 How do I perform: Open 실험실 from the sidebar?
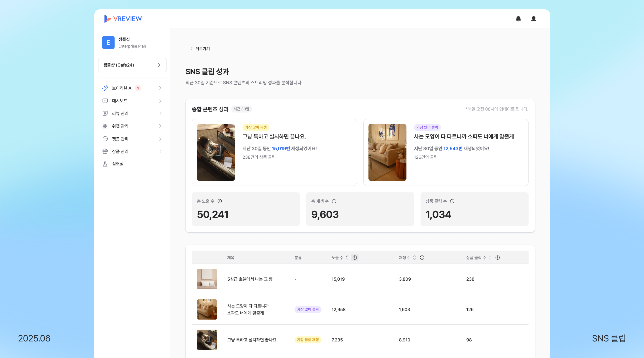pos(117,164)
